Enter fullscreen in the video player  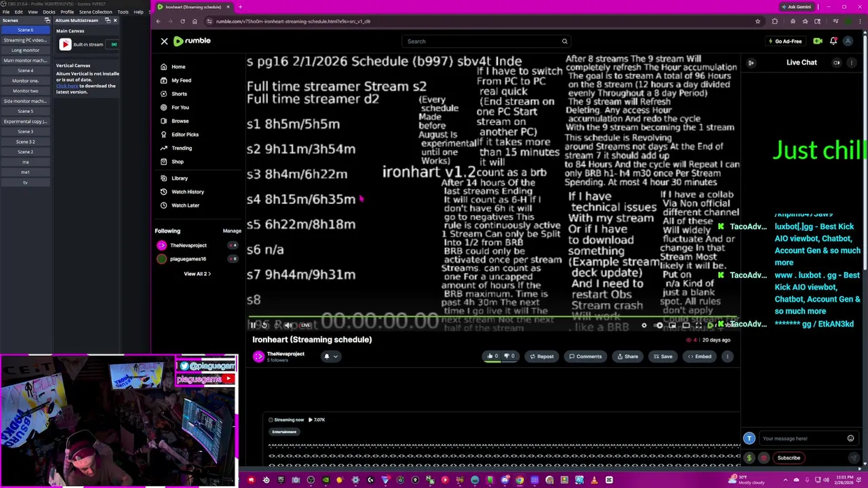click(698, 325)
